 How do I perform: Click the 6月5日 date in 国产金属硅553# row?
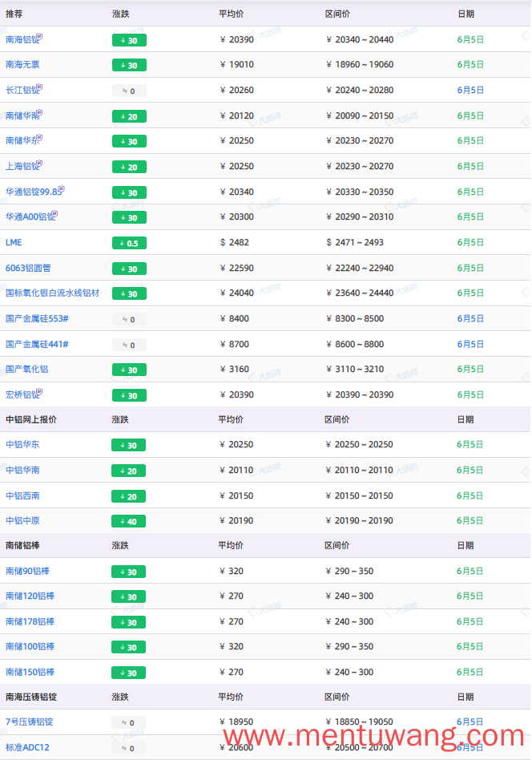click(470, 319)
